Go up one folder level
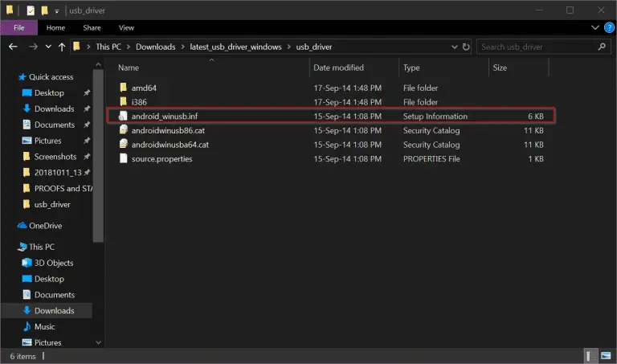This screenshot has width=617, height=364. coord(62,47)
